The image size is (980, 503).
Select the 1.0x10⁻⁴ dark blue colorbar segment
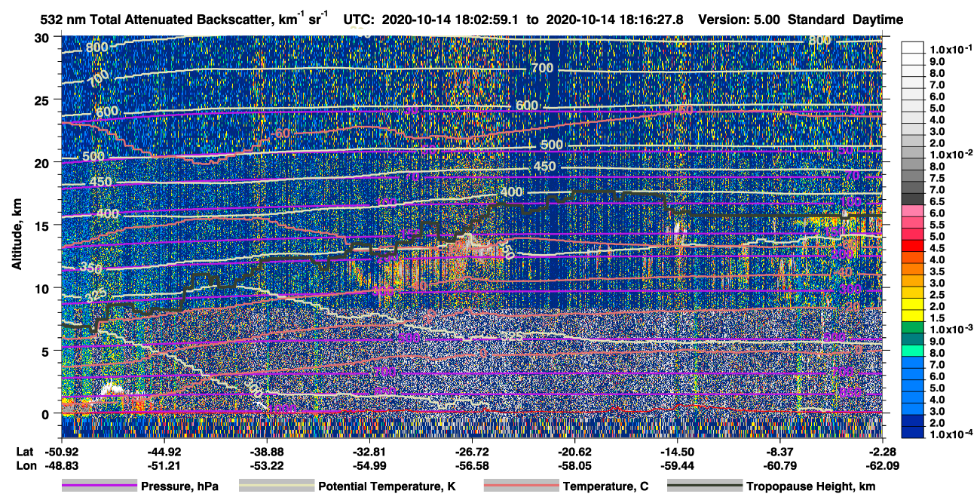911,433
